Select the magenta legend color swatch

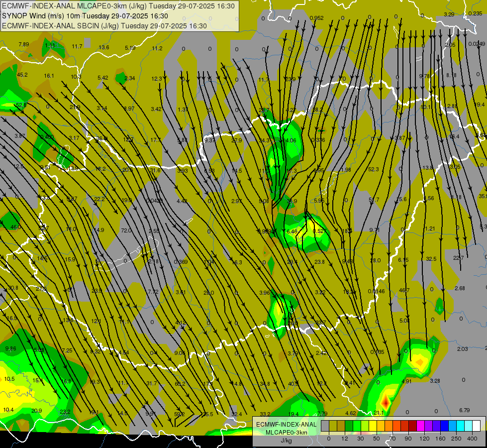420,426
